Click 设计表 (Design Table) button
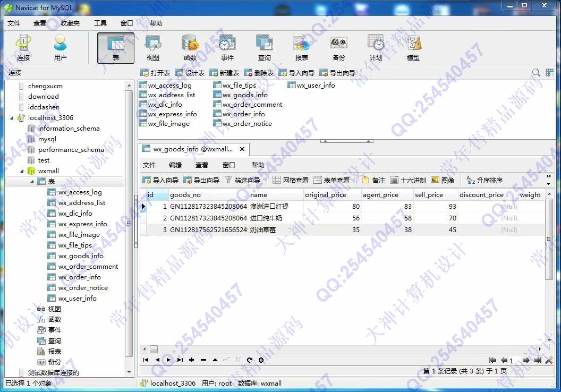The height and width of the screenshot is (392, 561). (190, 73)
